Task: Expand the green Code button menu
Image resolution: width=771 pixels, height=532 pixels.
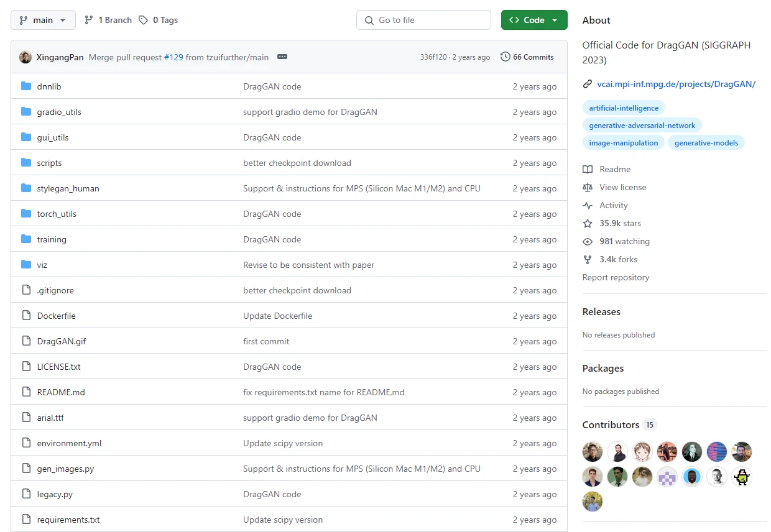Action: (533, 20)
